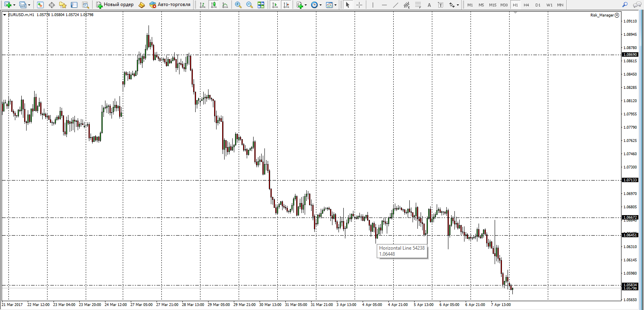Click the grey chart shift triangle marker

[515, 13]
